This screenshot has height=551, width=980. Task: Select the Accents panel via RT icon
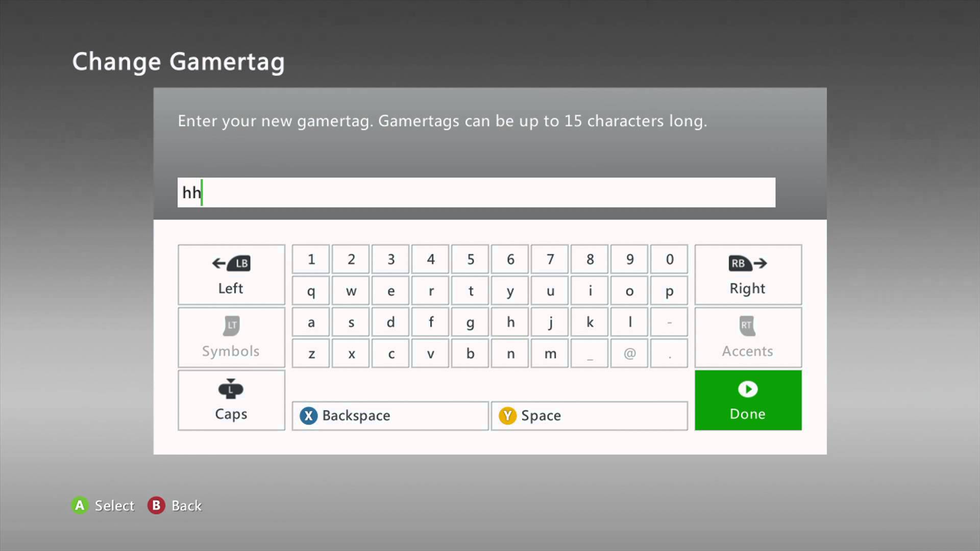[x=747, y=336]
